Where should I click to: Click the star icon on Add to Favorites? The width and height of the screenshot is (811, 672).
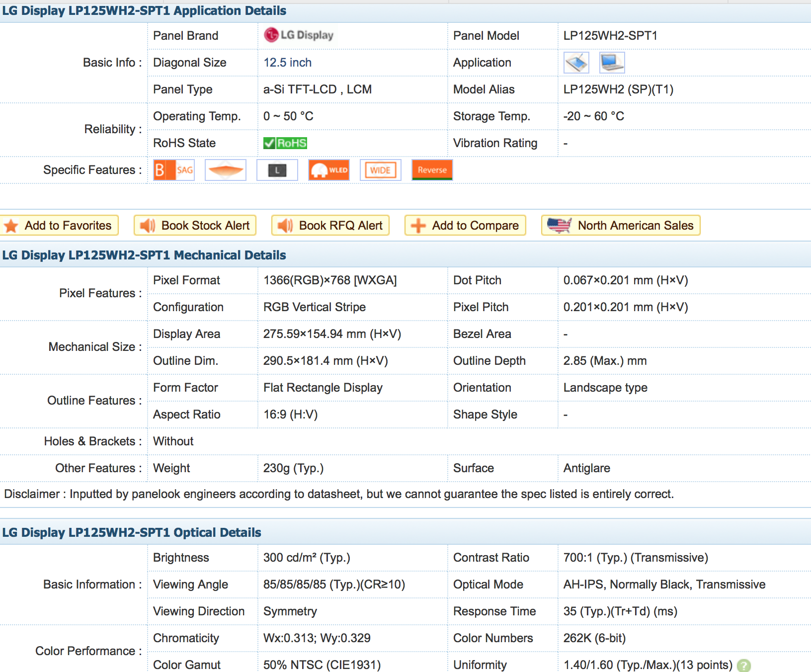pos(11,226)
